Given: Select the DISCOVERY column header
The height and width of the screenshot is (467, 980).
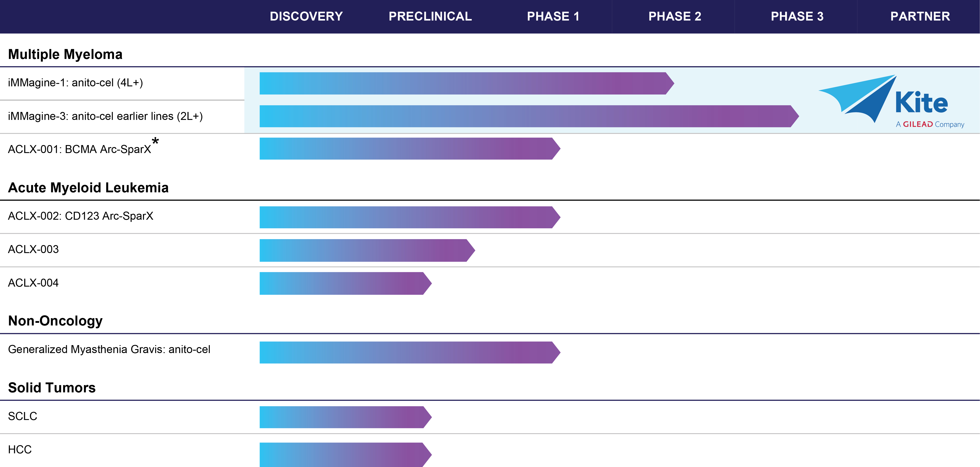Looking at the screenshot, I should point(306,16).
